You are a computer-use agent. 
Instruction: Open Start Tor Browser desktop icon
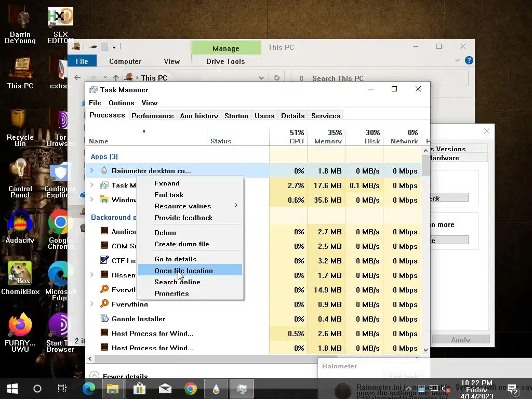point(60,332)
